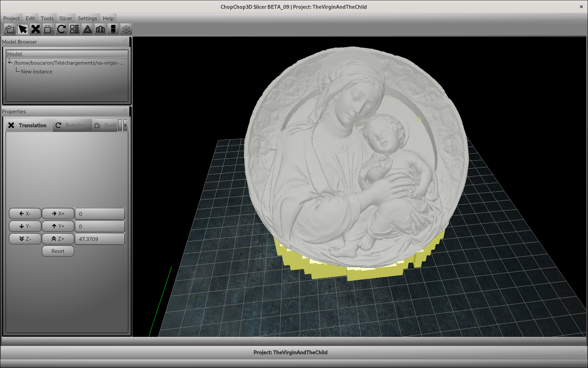The height and width of the screenshot is (368, 588).
Task: Activate the rotate tool in toolbar
Action: point(62,29)
